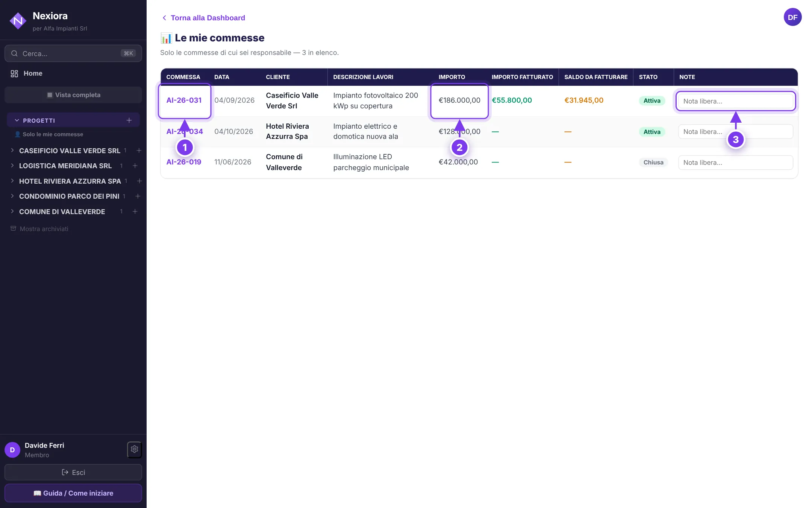Click plus next to Logistica Meridiana Srl

coord(135,166)
